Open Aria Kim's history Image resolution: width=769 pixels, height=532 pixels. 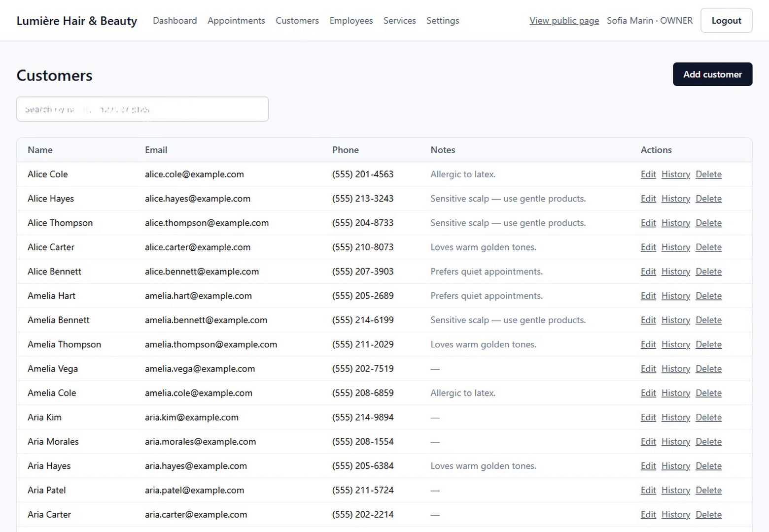click(x=675, y=417)
